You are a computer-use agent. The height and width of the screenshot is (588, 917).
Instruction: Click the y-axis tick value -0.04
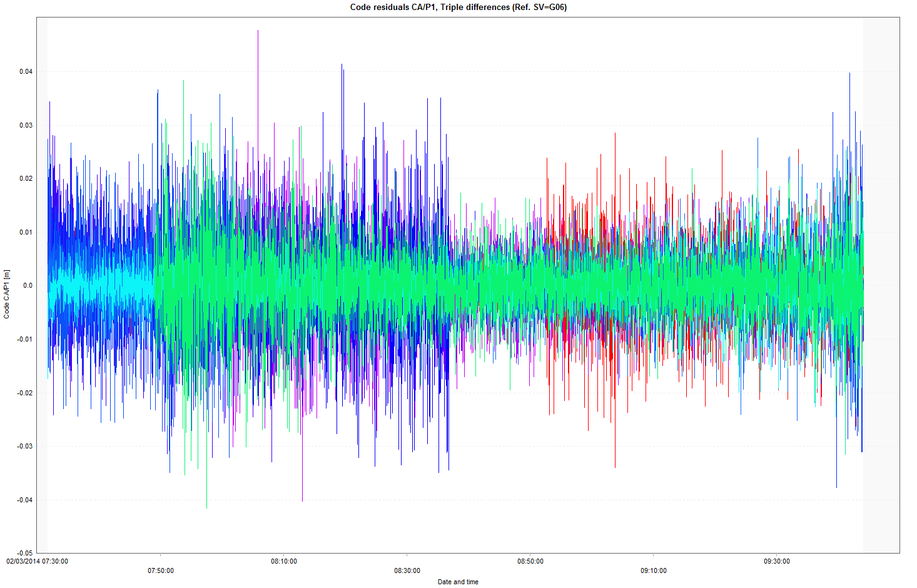click(24, 500)
